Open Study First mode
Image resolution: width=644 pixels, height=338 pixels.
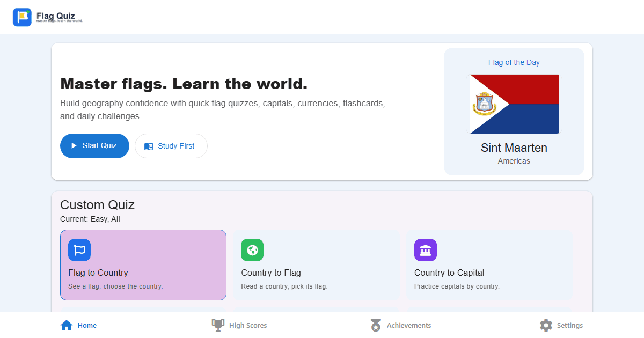(171, 146)
